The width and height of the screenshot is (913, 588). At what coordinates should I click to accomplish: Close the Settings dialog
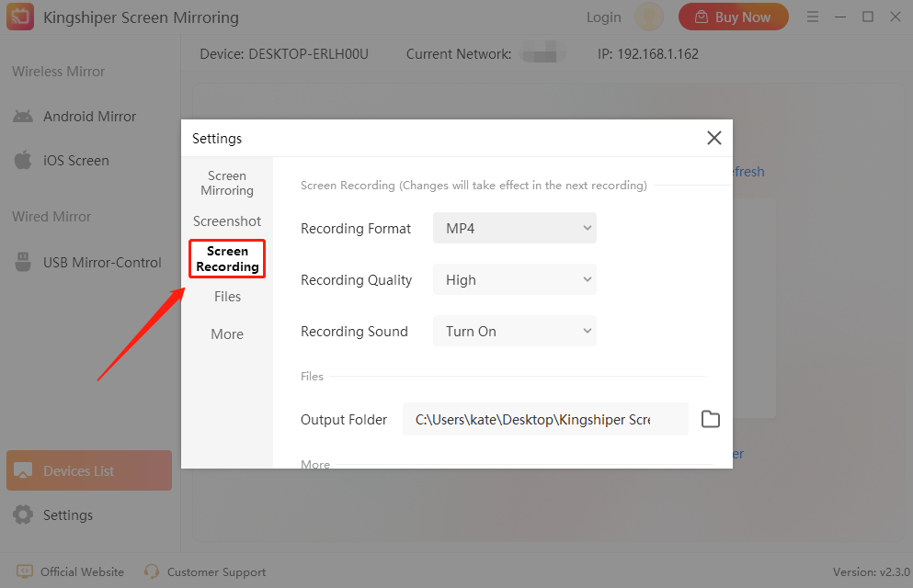[713, 138]
